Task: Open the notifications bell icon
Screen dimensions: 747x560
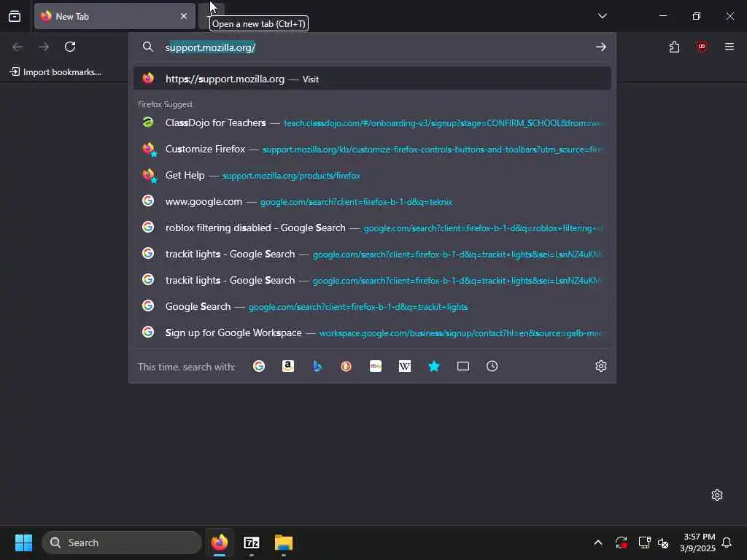Action: pyautogui.click(x=727, y=542)
